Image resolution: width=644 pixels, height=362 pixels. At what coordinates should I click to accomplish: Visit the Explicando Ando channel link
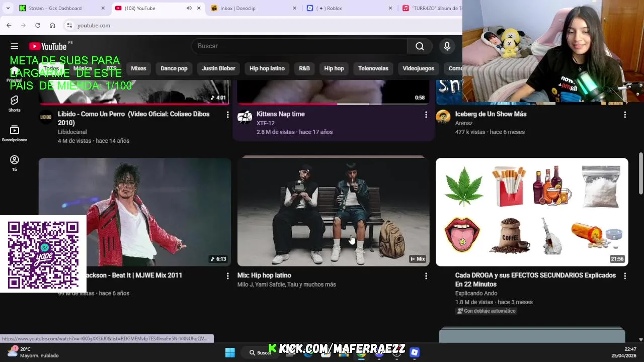[x=476, y=293]
